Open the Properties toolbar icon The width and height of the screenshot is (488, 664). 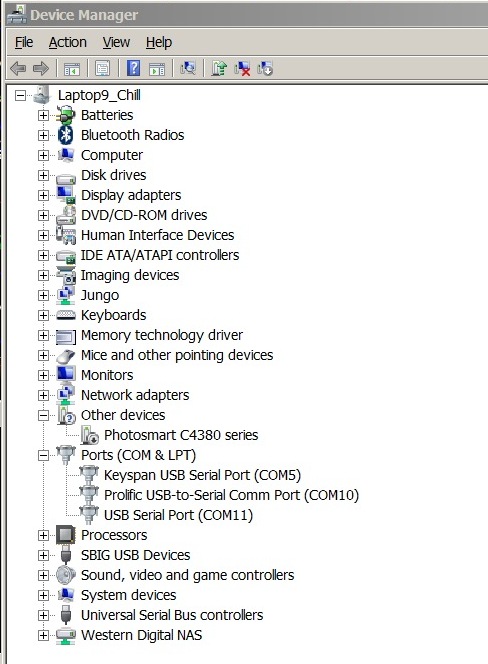[103, 68]
